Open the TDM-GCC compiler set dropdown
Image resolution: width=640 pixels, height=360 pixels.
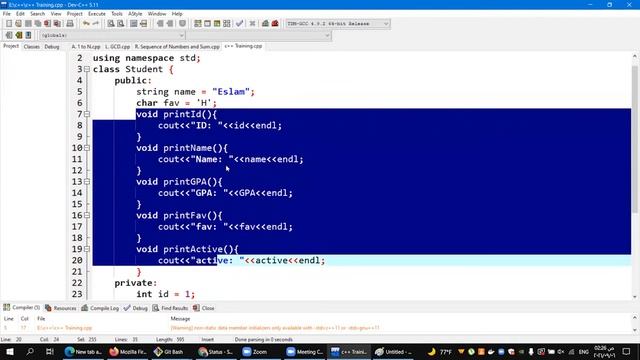pyautogui.click(x=338, y=24)
